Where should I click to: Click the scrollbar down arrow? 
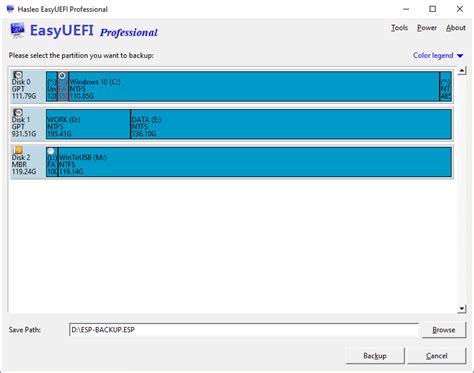pos(462,309)
